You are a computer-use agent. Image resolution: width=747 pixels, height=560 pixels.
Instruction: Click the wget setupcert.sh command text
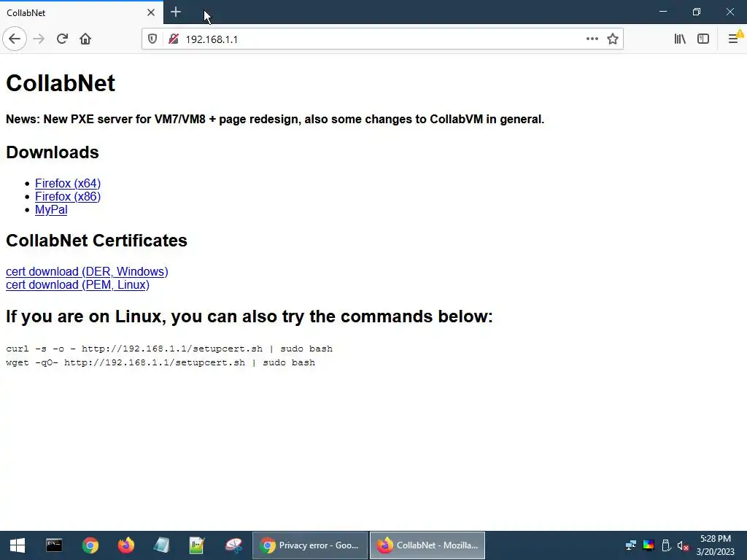tap(160, 362)
